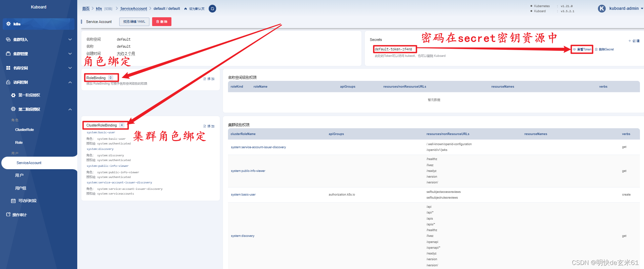The width and height of the screenshot is (644, 269).
Task: Expand the 集群管理 sidebar menu chevron
Action: [x=70, y=54]
